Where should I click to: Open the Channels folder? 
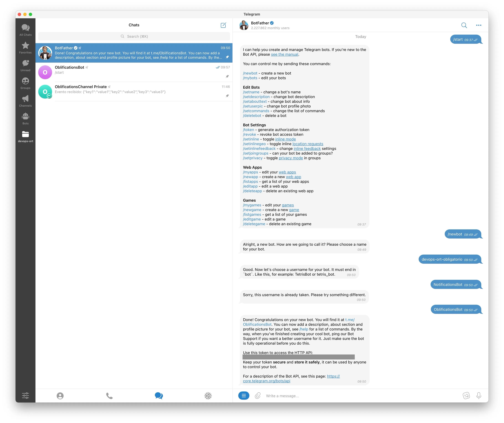pyautogui.click(x=25, y=101)
